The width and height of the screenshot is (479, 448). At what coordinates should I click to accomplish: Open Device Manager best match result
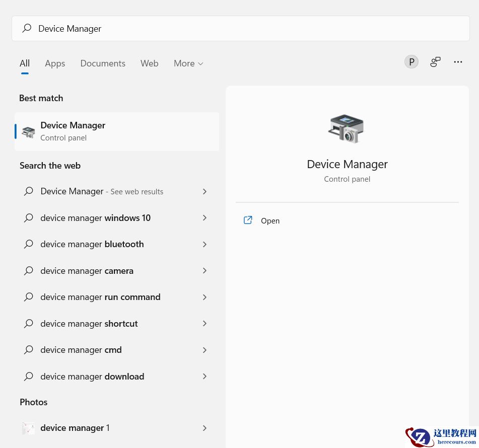pyautogui.click(x=117, y=131)
